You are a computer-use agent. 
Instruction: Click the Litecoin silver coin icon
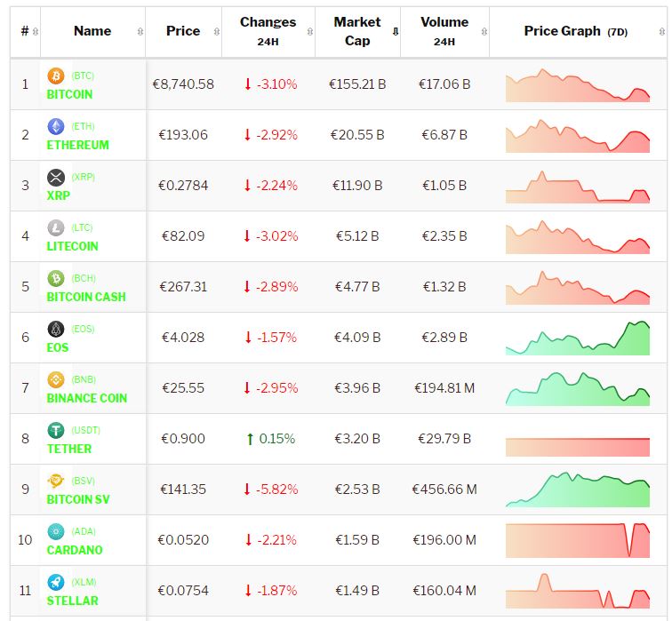click(56, 228)
